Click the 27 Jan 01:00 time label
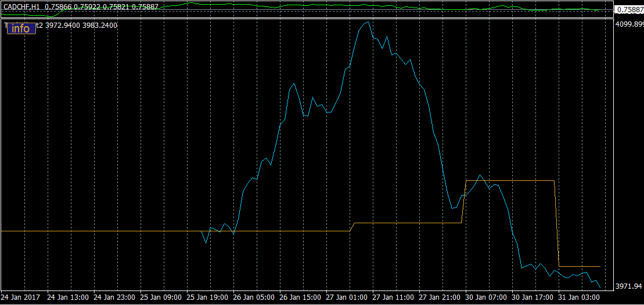This screenshot has height=305, width=644. point(347,297)
